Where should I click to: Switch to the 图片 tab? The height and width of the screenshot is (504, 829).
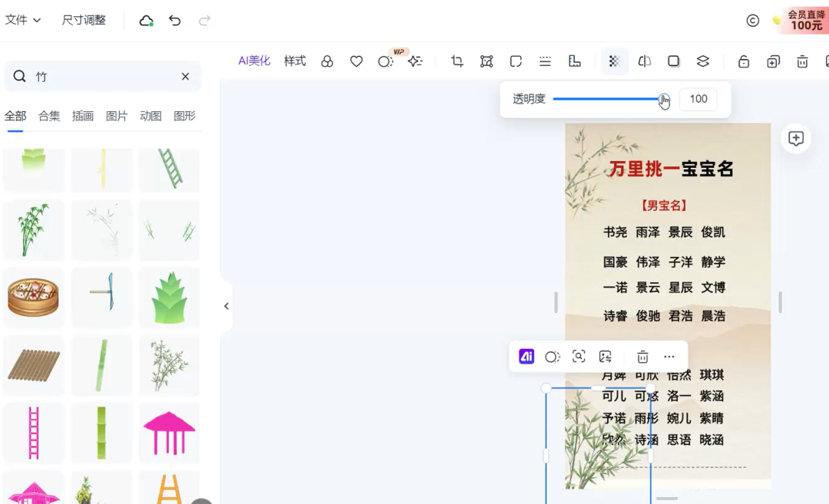click(x=117, y=117)
